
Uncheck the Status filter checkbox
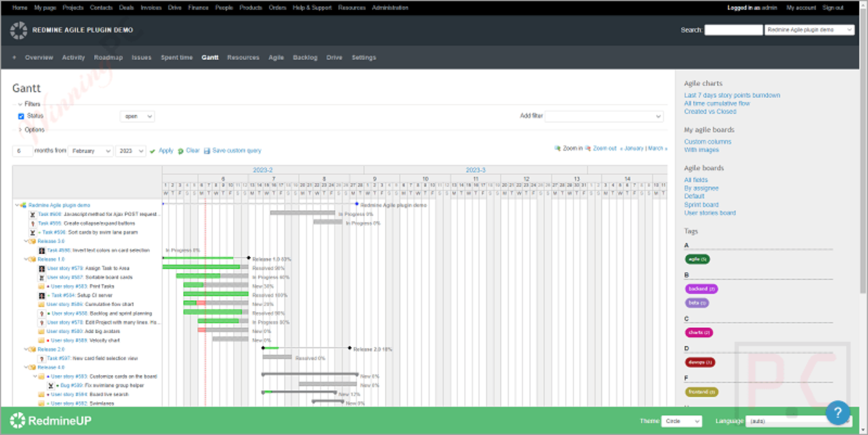(21, 116)
